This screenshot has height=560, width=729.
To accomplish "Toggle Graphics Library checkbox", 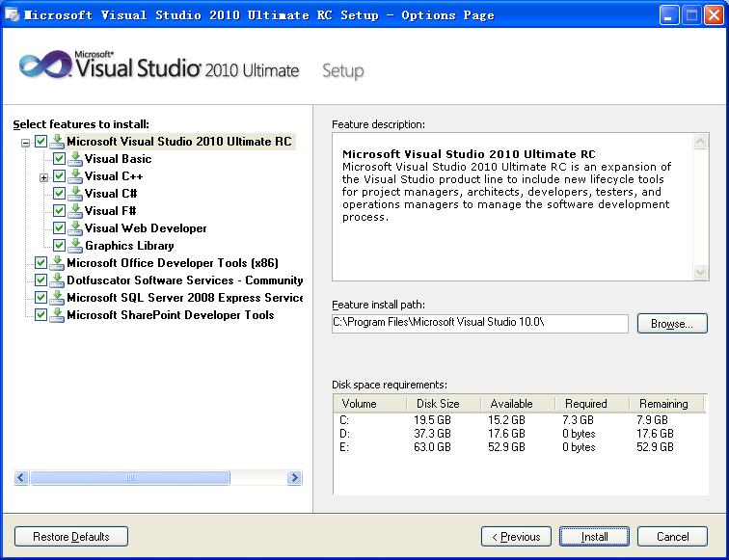I will 59,246.
